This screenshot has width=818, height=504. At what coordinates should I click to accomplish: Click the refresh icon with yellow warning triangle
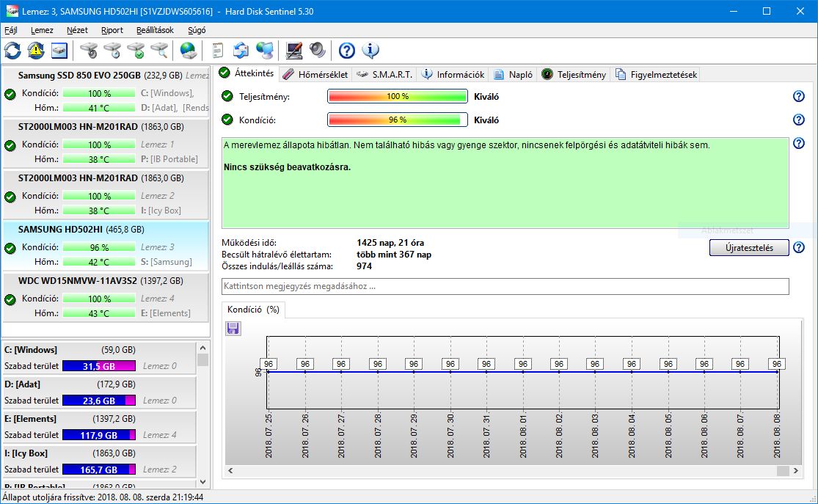[35, 51]
